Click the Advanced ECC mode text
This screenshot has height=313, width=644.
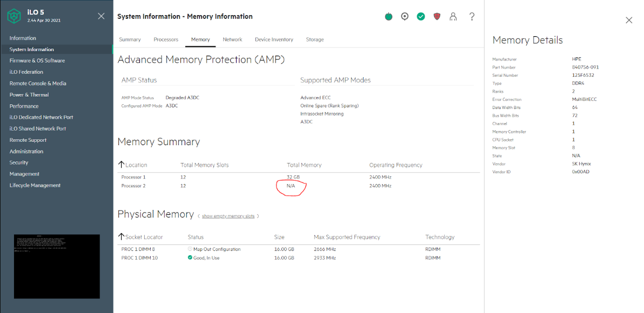[x=316, y=98]
